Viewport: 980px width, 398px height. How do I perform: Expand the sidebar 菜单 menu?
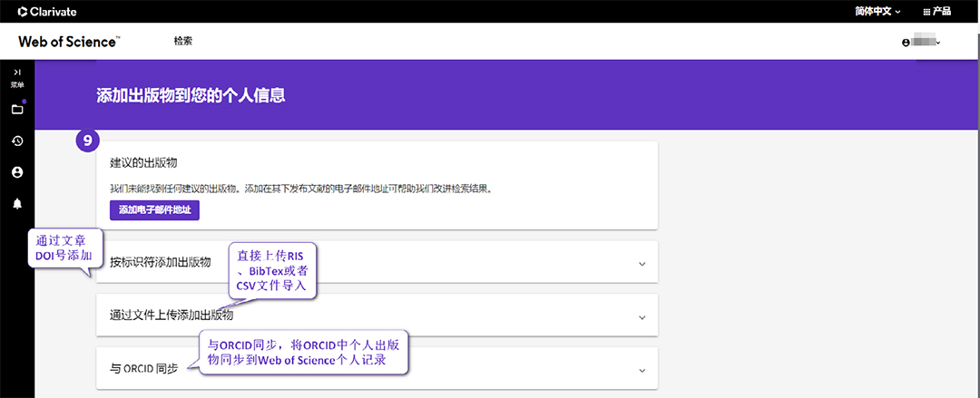coord(17,77)
